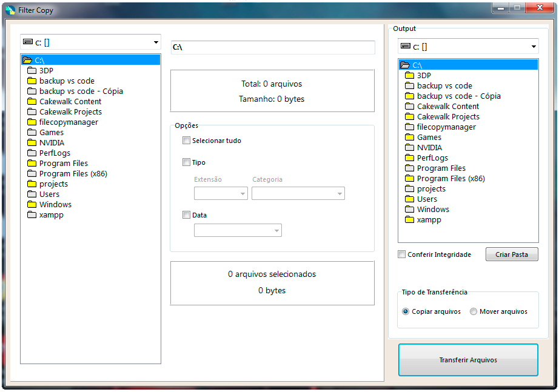559x392 pixels.
Task: Open the Categoria dropdown
Action: click(x=298, y=193)
